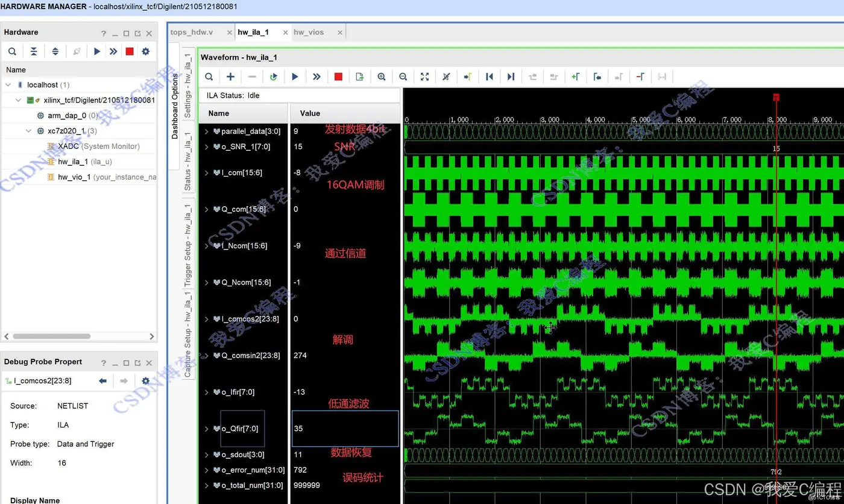
Task: Jump to the last time in waveform
Action: pyautogui.click(x=511, y=77)
